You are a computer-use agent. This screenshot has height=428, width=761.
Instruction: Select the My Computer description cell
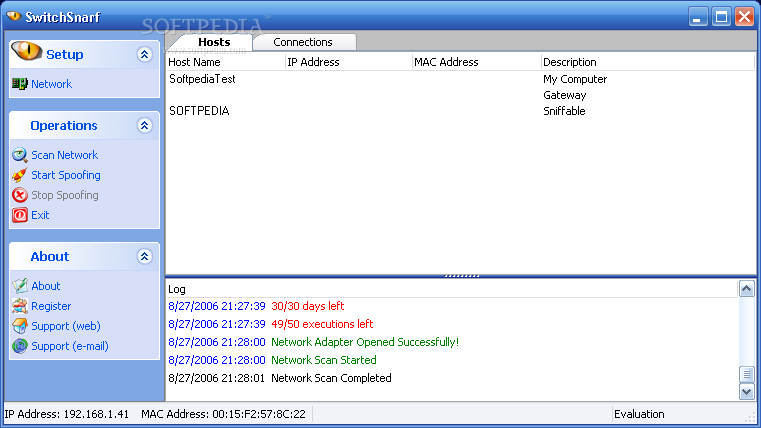[575, 79]
